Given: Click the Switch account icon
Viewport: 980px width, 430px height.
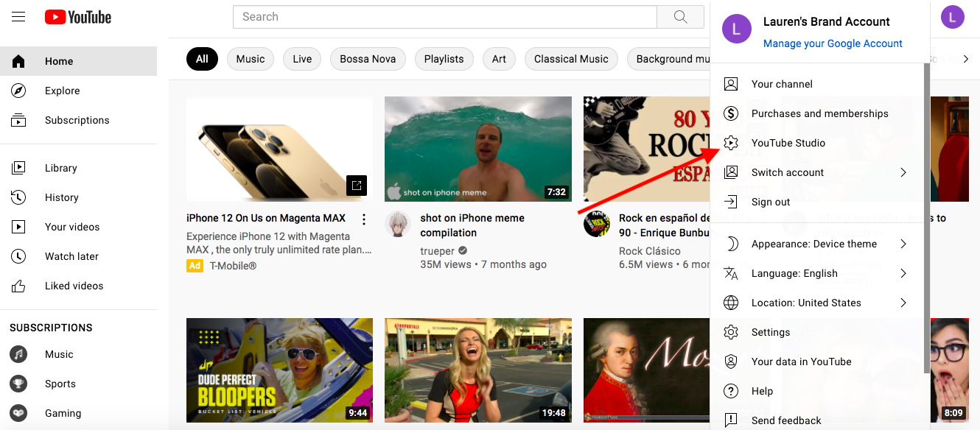Looking at the screenshot, I should (x=731, y=172).
